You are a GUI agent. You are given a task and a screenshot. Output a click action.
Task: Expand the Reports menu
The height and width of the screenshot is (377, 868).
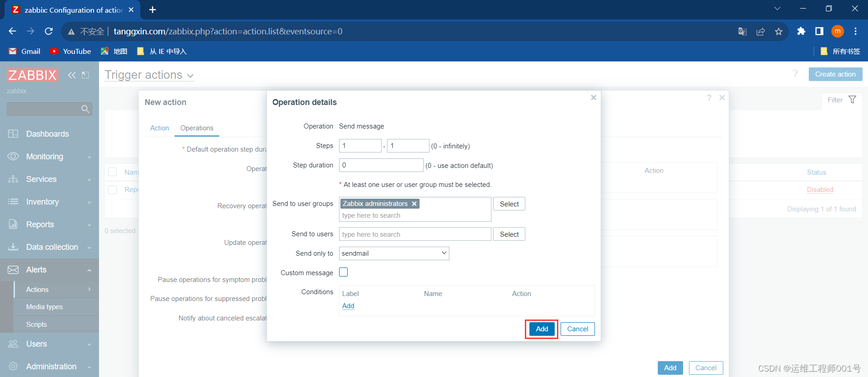pyautogui.click(x=89, y=225)
